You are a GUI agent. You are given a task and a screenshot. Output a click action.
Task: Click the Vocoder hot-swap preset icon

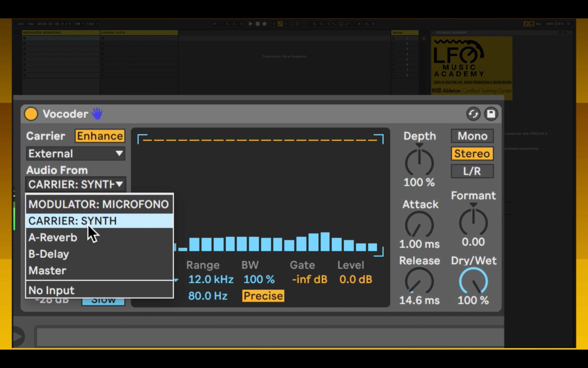[473, 114]
